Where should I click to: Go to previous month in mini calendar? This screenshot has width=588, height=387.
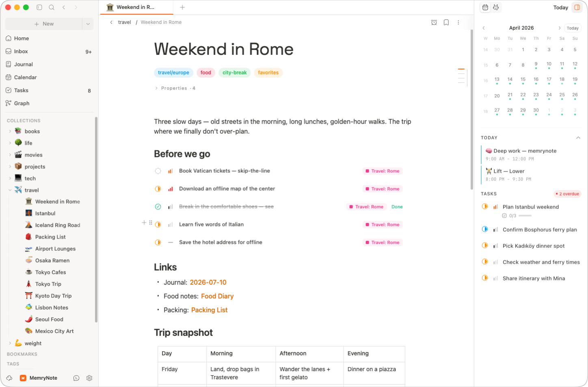pos(484,28)
